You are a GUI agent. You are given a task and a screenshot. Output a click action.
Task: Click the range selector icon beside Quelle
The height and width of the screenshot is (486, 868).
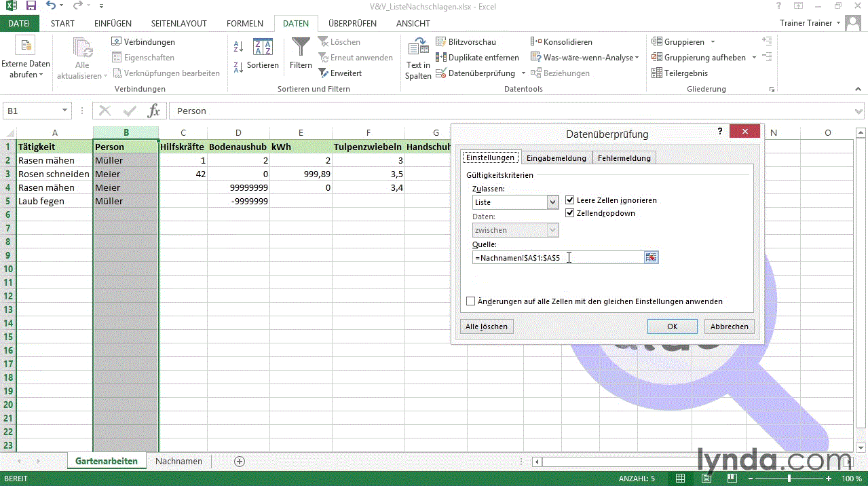[x=652, y=257]
